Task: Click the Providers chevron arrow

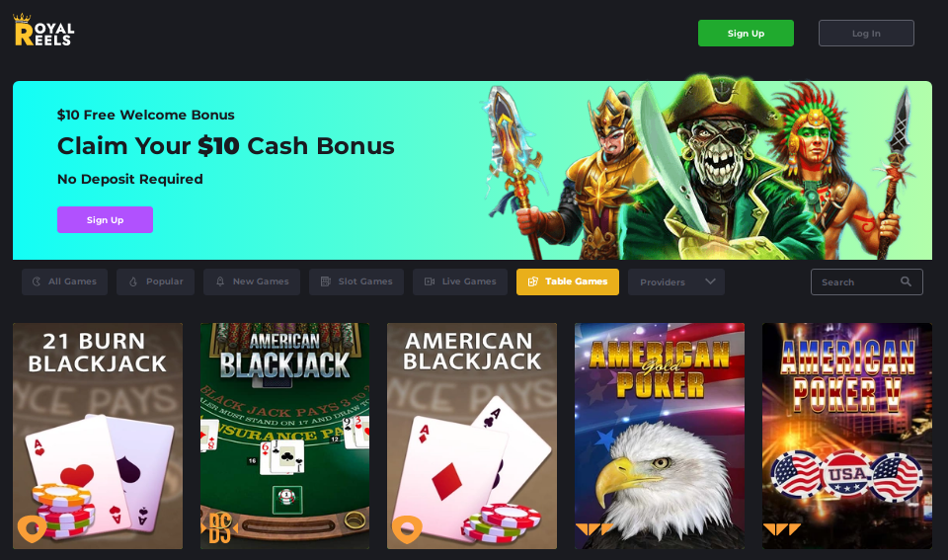Action: [710, 281]
